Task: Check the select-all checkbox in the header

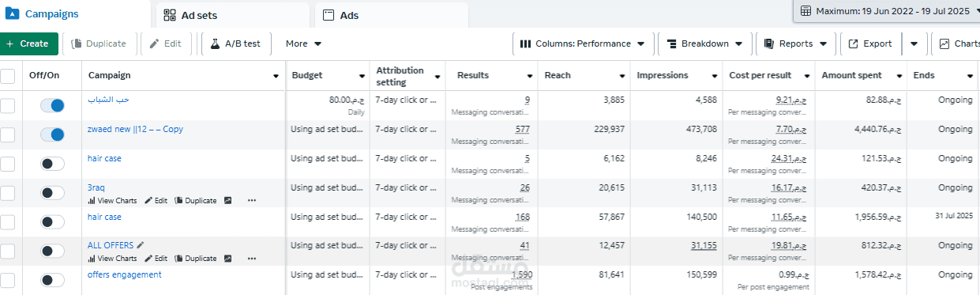Action: pos(7,76)
